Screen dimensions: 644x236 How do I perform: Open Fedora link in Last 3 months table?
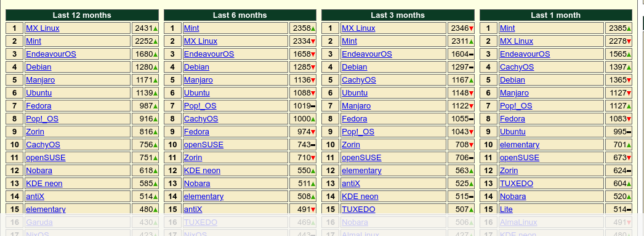355,119
